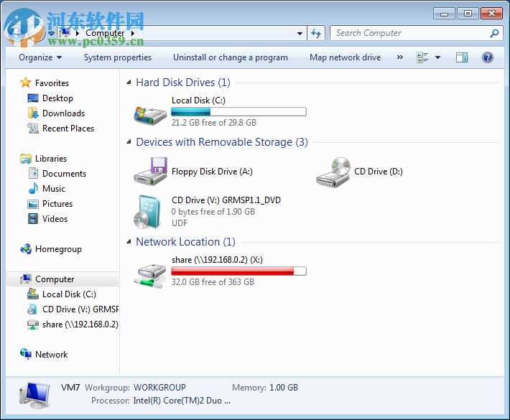Click the Computer icon in navigation pane

point(26,279)
